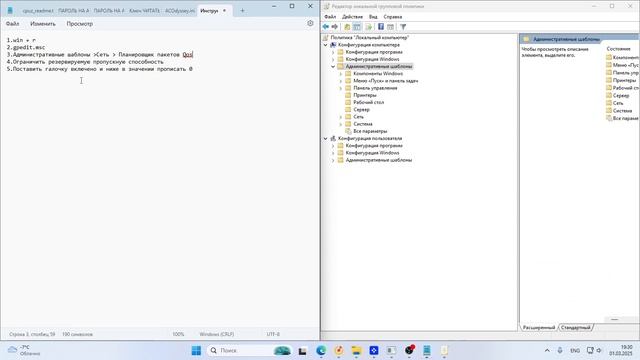Open the Изменить menu in Notepad
Image resolution: width=640 pixels, height=360 pixels.
click(x=43, y=24)
